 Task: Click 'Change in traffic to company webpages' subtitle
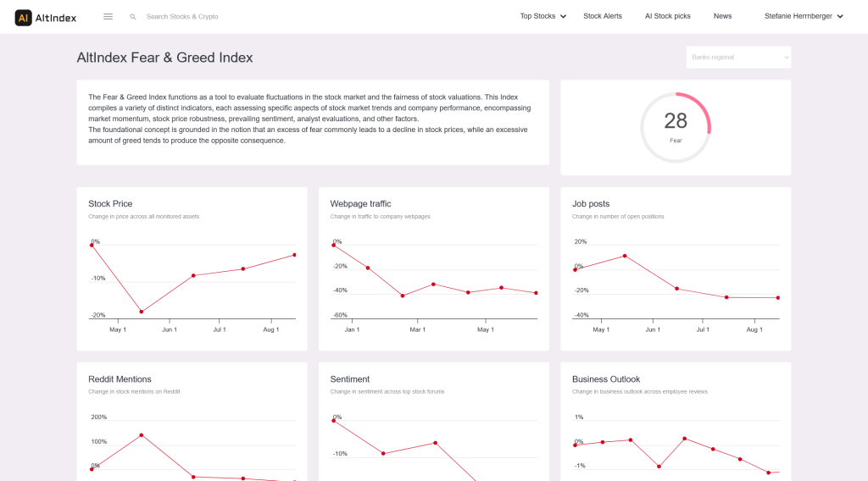380,216
